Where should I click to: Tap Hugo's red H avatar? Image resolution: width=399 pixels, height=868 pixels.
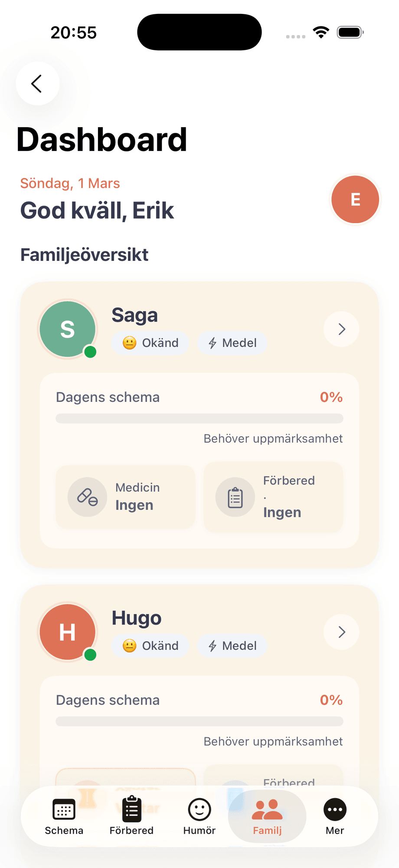click(68, 632)
